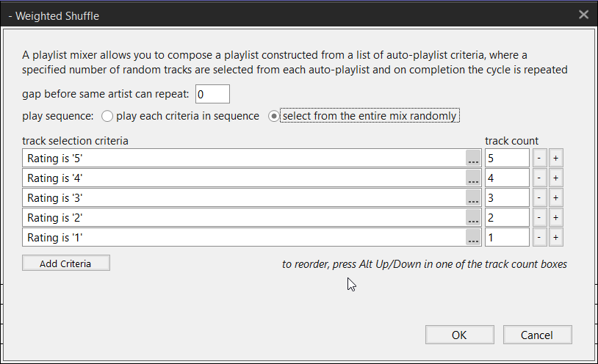This screenshot has height=364, width=598.
Task: Click the Rating is '2' criteria field
Action: 242,218
